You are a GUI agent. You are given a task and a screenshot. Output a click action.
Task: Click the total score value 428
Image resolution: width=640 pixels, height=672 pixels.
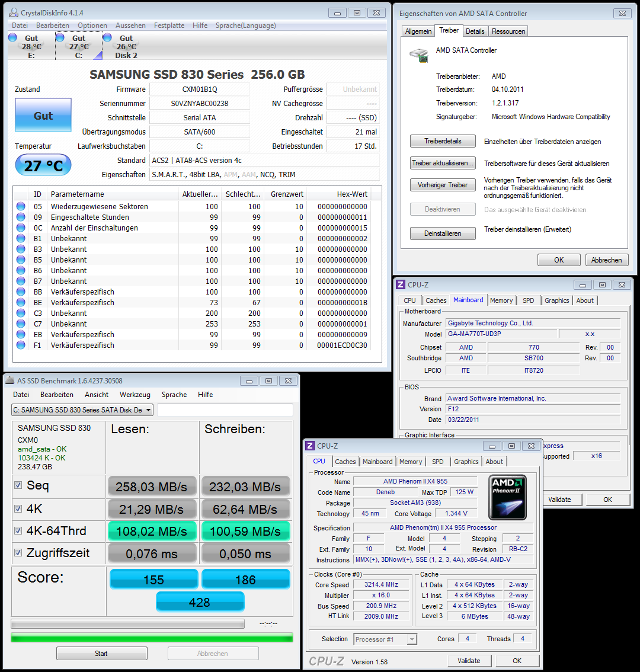200,601
